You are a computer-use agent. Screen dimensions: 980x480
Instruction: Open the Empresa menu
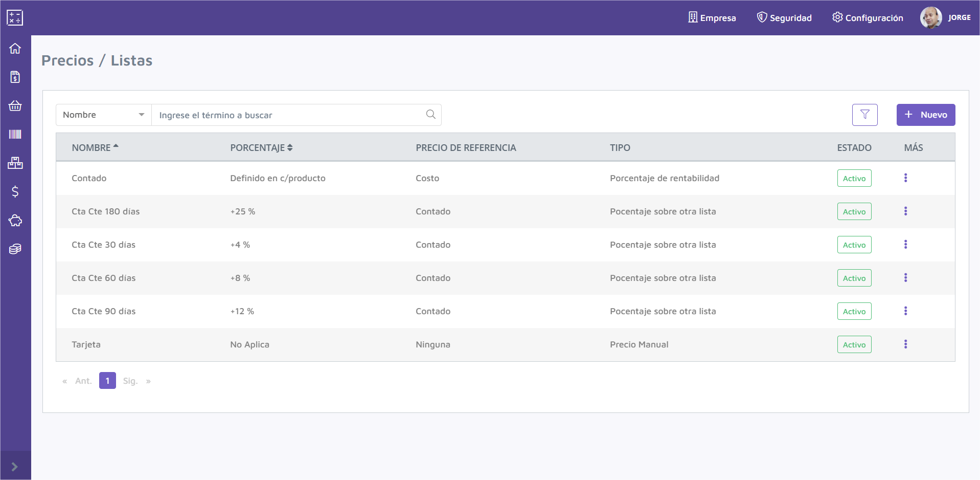[x=712, y=17]
